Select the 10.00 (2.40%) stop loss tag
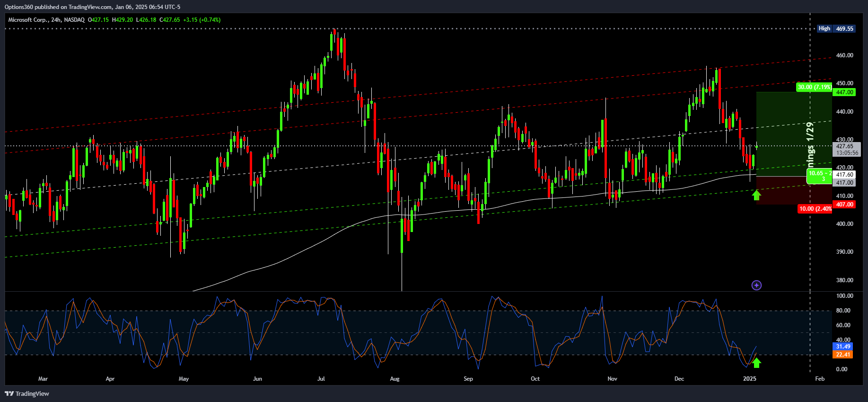This screenshot has height=402, width=868. pos(815,209)
